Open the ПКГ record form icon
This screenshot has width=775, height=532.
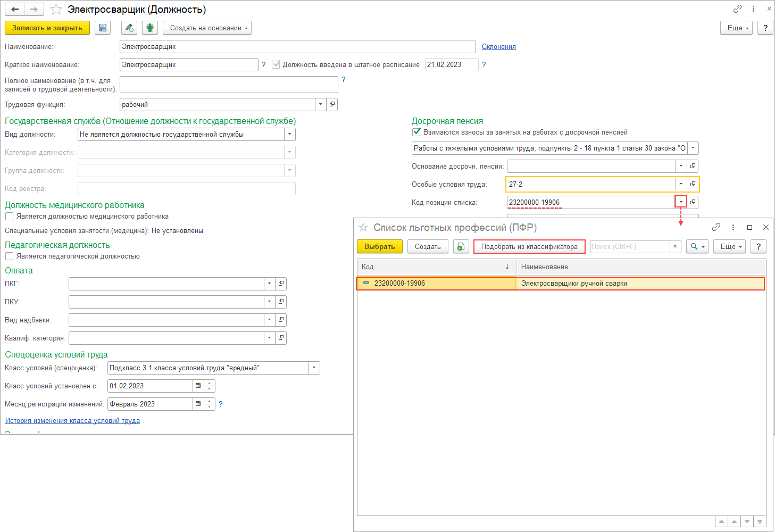(x=281, y=284)
